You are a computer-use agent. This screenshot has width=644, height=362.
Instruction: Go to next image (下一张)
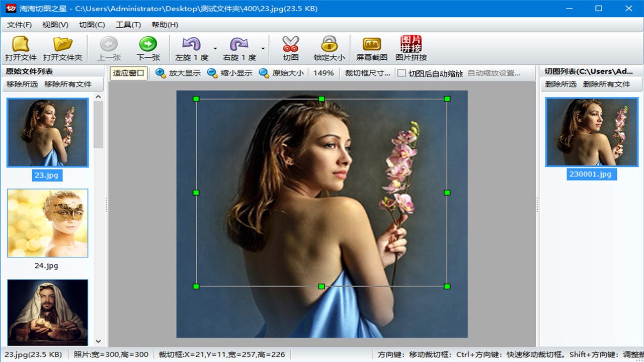pos(148,45)
